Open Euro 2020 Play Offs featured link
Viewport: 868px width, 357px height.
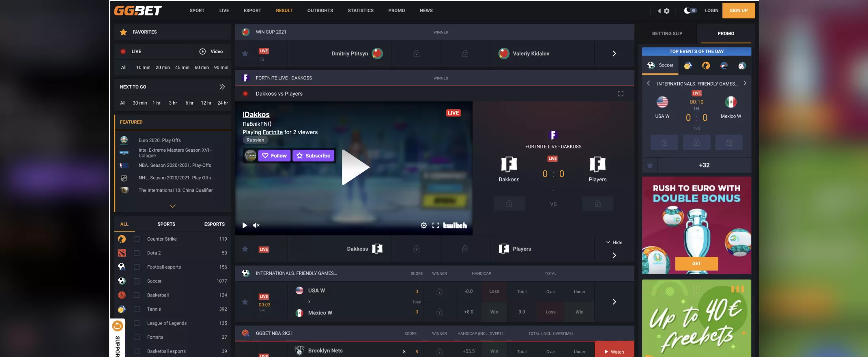coord(159,140)
